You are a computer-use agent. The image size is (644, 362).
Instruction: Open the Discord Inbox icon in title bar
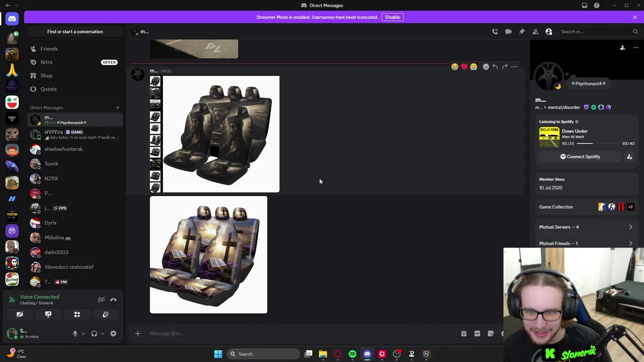pos(585,6)
